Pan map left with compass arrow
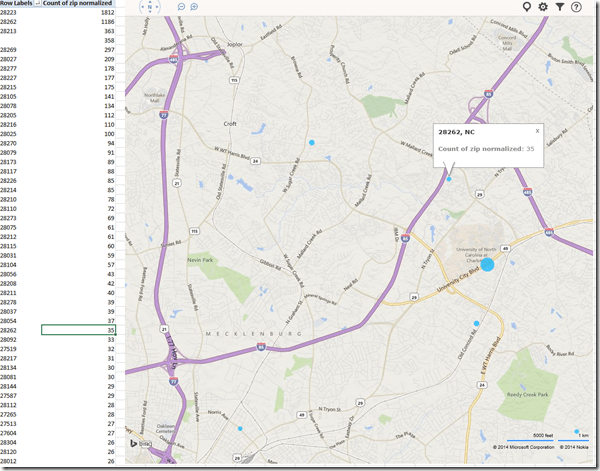The width and height of the screenshot is (600, 471). point(141,7)
